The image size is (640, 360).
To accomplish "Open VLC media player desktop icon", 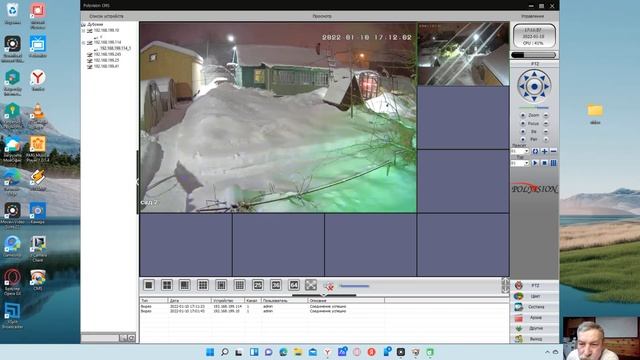I will pos(38,114).
